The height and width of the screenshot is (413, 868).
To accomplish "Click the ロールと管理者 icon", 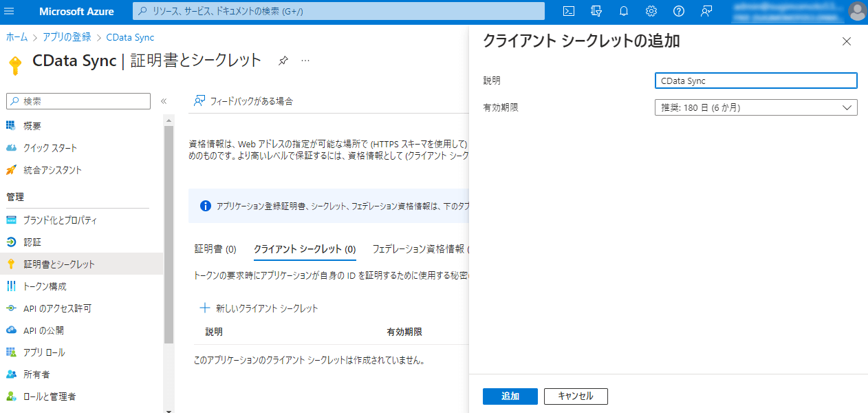I will tap(11, 396).
